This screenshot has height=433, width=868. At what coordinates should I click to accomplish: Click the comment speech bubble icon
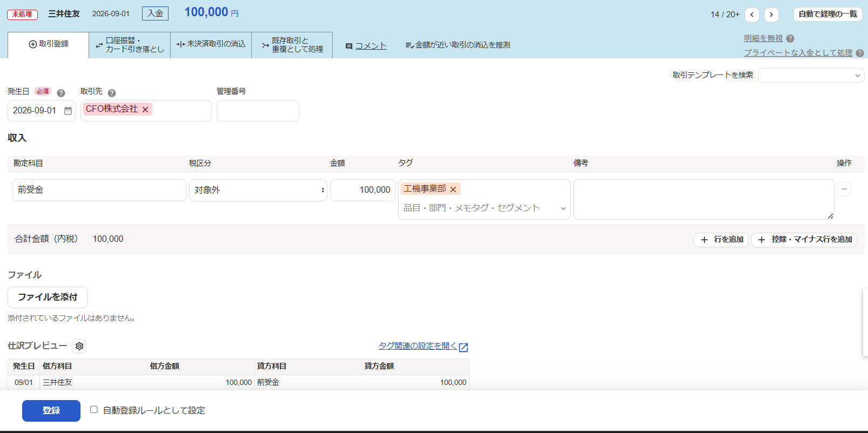coord(349,46)
